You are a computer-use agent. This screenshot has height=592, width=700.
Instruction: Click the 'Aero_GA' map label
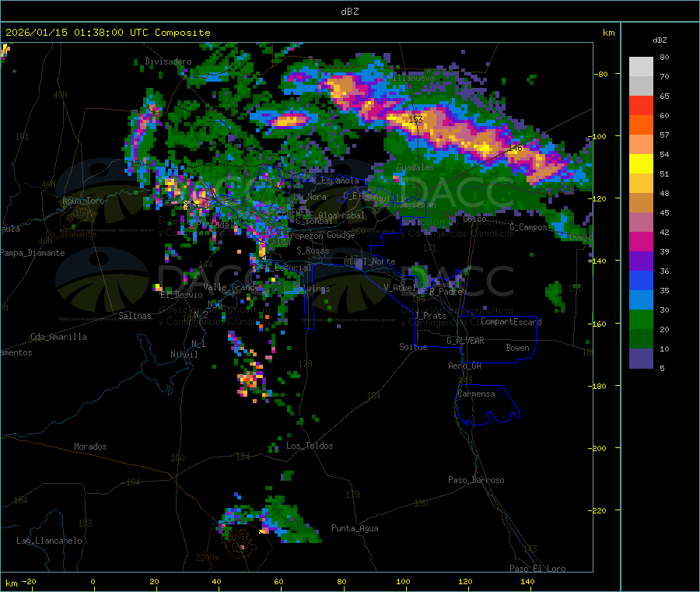tap(465, 366)
